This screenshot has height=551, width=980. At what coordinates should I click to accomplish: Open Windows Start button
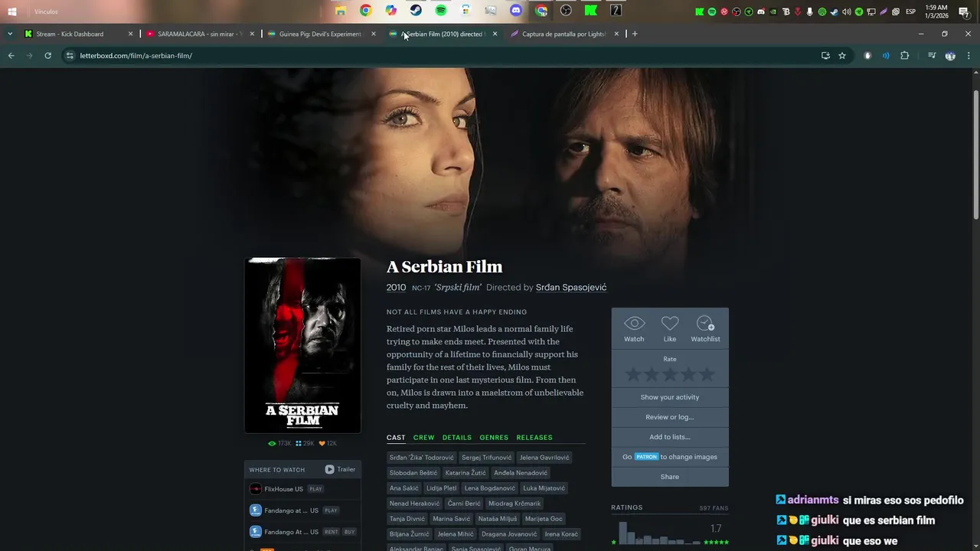click(x=12, y=11)
